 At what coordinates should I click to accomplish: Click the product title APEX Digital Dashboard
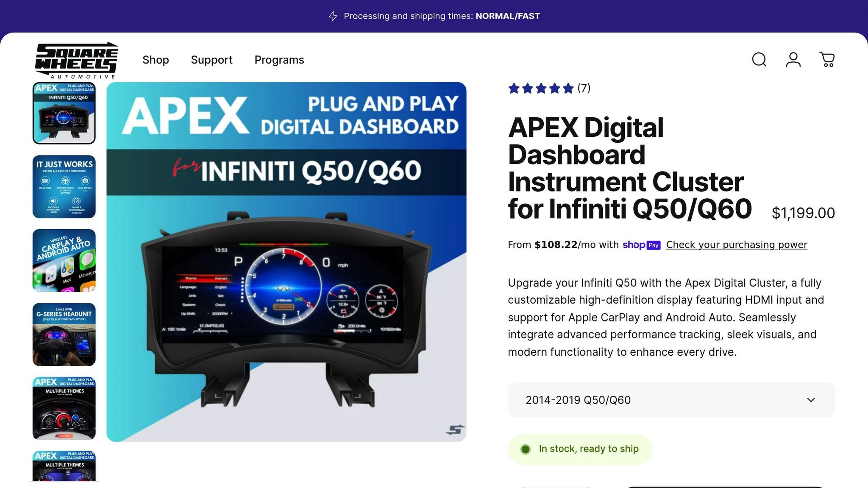click(630, 168)
